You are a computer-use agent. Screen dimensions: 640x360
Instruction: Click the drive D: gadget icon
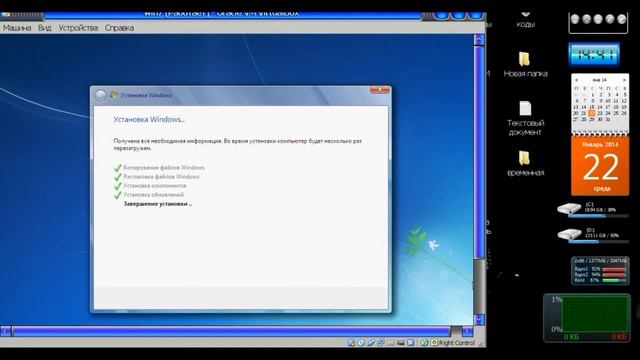[x=569, y=235]
